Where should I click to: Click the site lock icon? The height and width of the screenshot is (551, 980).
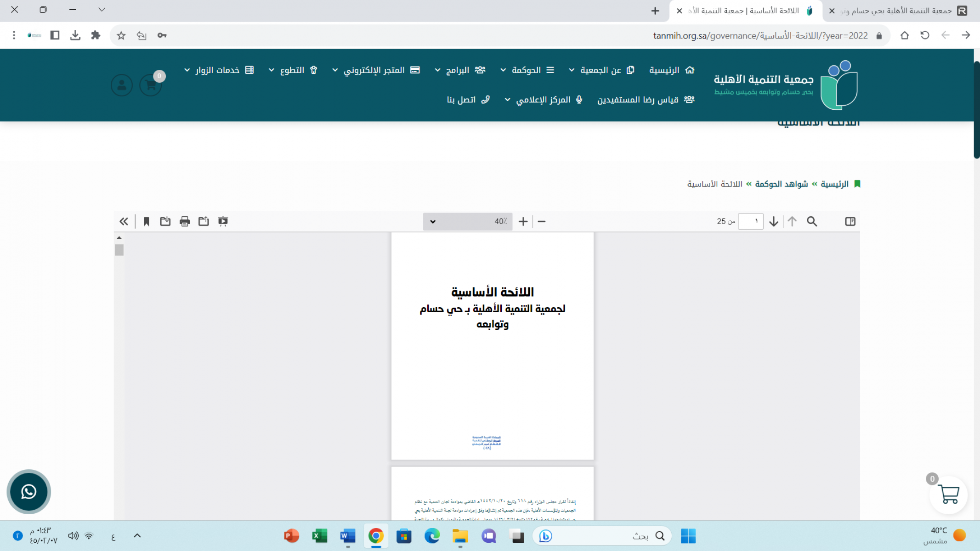click(879, 35)
